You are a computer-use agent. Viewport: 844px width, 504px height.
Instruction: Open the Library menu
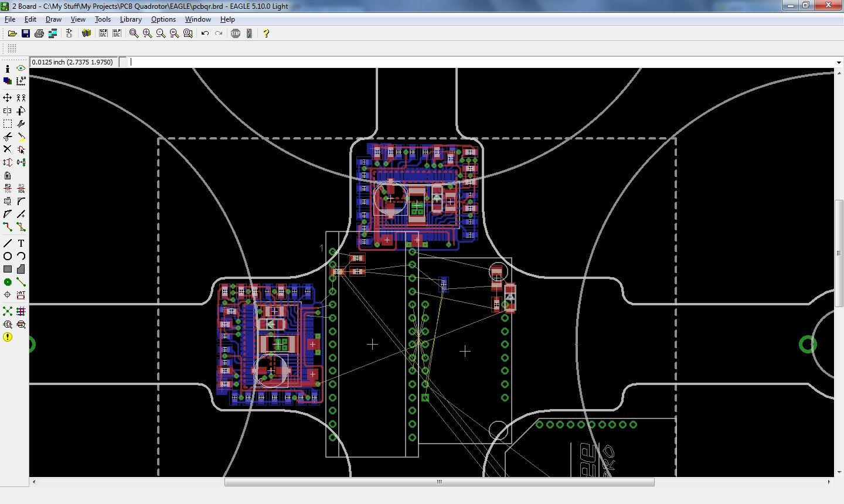(130, 19)
